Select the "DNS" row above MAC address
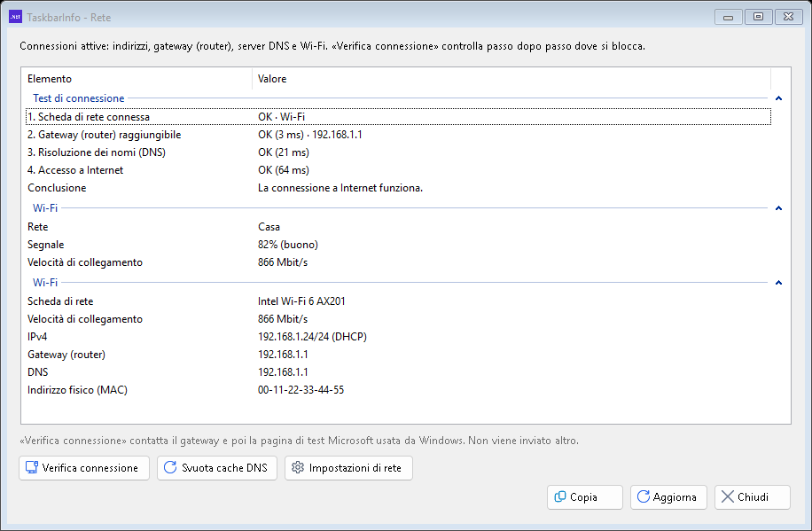 (x=398, y=372)
